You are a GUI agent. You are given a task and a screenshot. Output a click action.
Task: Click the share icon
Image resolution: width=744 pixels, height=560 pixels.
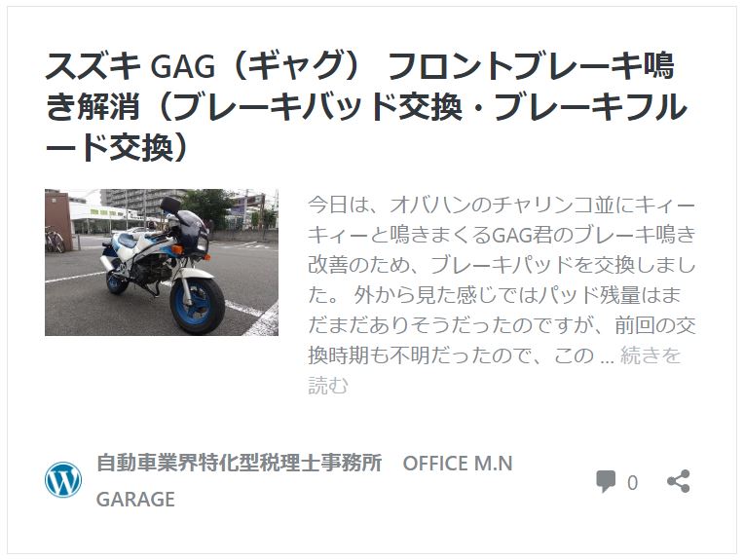point(678,481)
